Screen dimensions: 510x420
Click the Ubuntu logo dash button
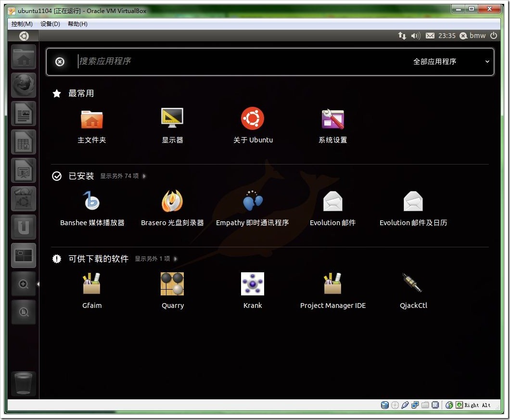point(24,36)
